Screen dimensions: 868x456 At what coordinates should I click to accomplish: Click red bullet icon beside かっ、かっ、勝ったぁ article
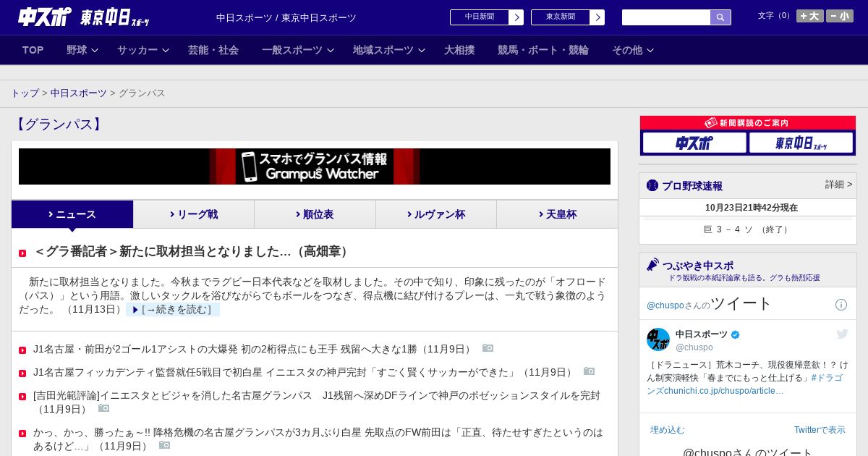22,434
